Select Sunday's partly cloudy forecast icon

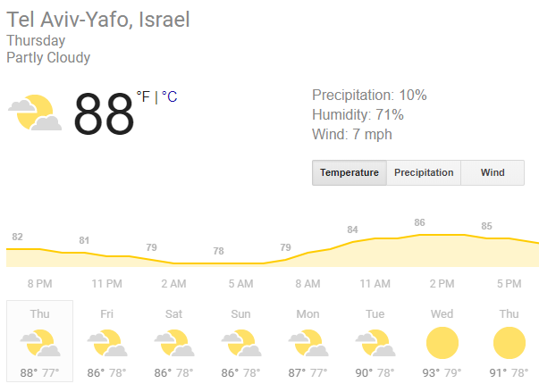(x=241, y=343)
